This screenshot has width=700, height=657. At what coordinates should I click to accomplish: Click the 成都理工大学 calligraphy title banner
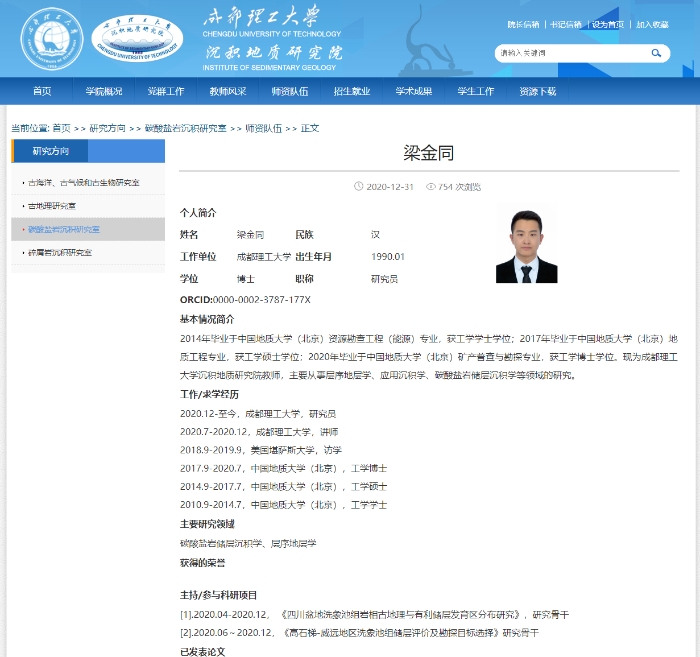pos(262,17)
